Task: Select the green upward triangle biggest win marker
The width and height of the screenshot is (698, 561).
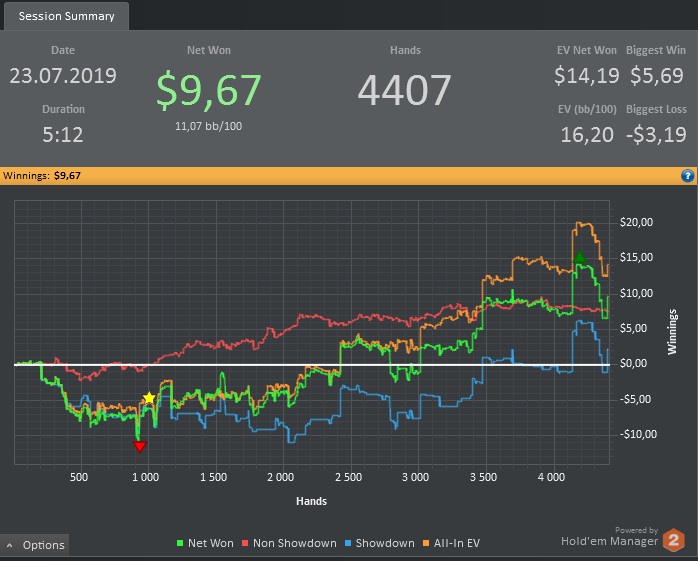Action: tap(579, 257)
